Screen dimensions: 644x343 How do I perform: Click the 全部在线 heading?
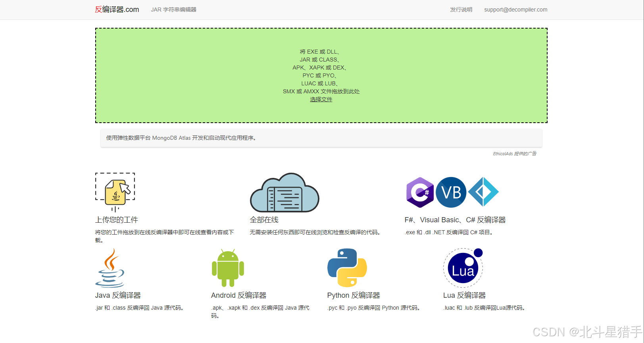coord(264,220)
